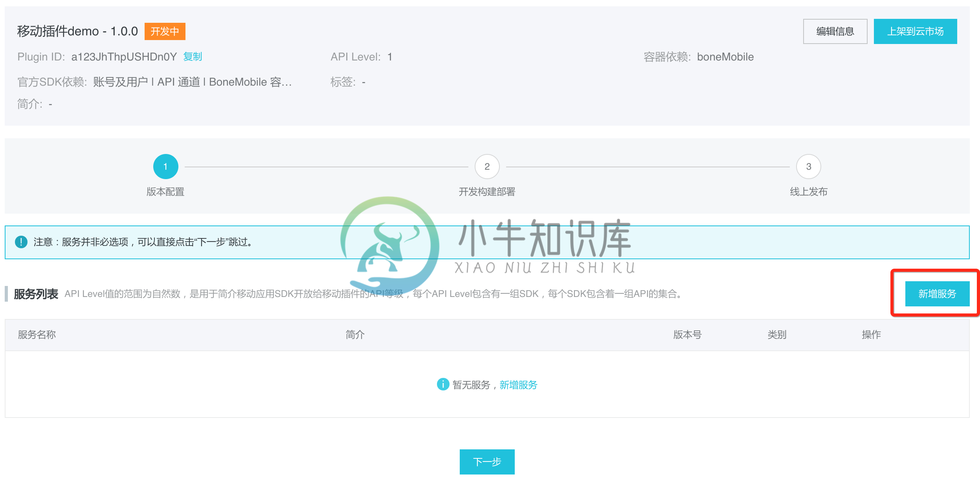Click the notice exclamation icon
The width and height of the screenshot is (980, 491).
coord(21,242)
